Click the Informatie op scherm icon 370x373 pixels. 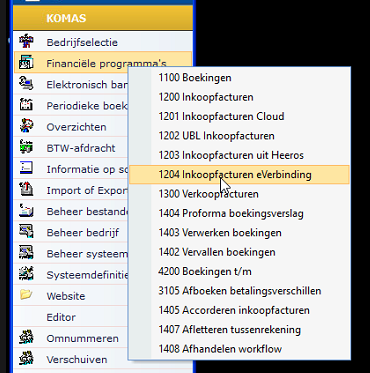(26, 169)
